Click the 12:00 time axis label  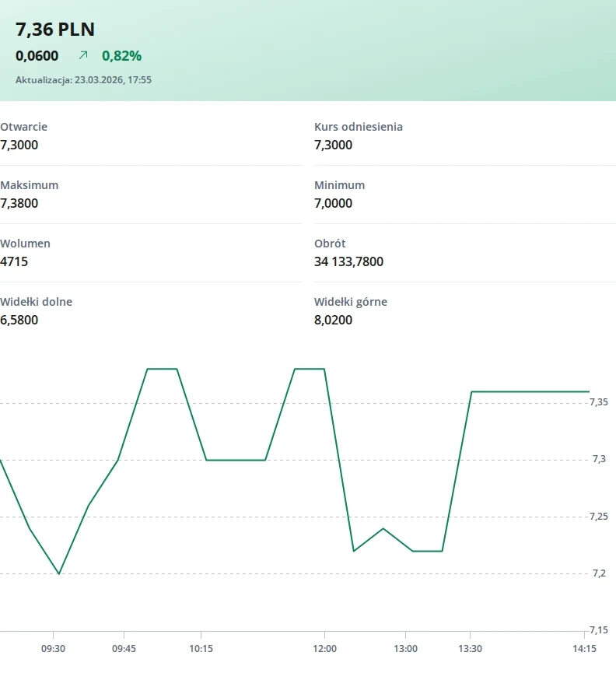coord(324,648)
